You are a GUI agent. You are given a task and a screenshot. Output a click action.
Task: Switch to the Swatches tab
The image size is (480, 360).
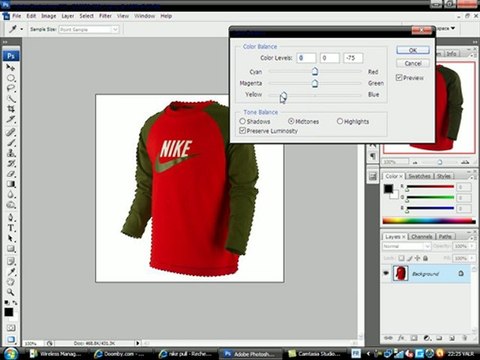click(419, 176)
